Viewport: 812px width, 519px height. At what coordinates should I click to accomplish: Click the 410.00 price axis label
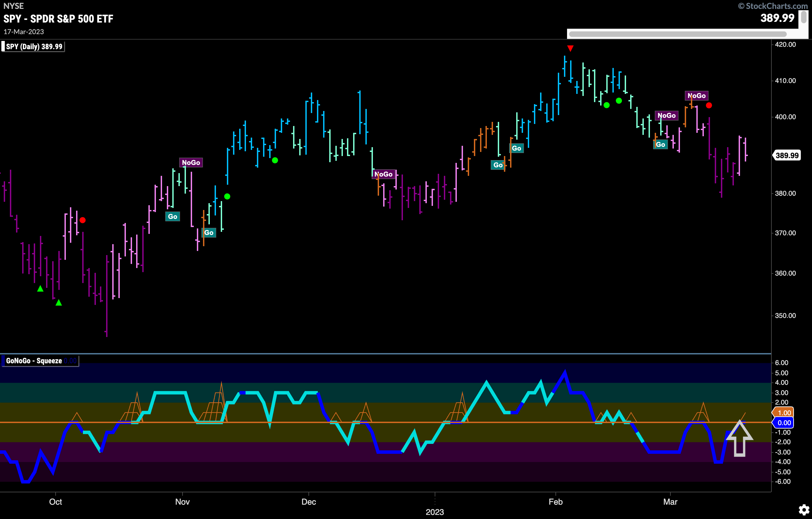coord(785,81)
